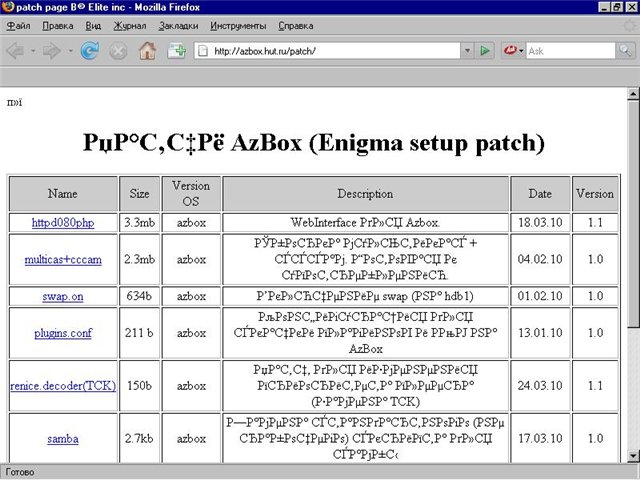Click the WebInterface Azbox description cell
Viewport: 640px width, 480px height.
click(365, 223)
